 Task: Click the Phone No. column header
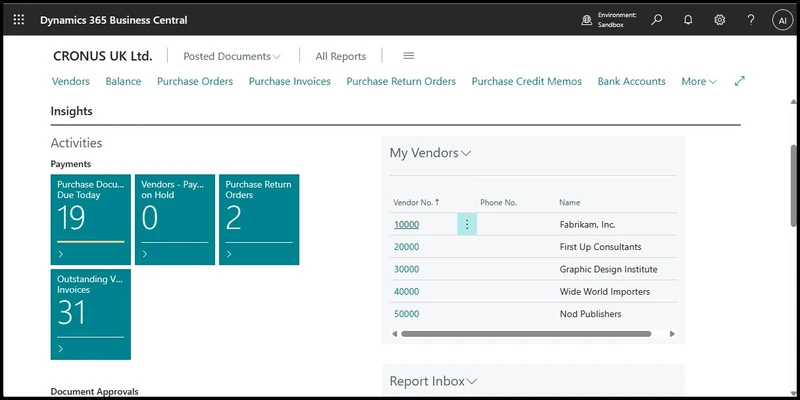click(498, 203)
